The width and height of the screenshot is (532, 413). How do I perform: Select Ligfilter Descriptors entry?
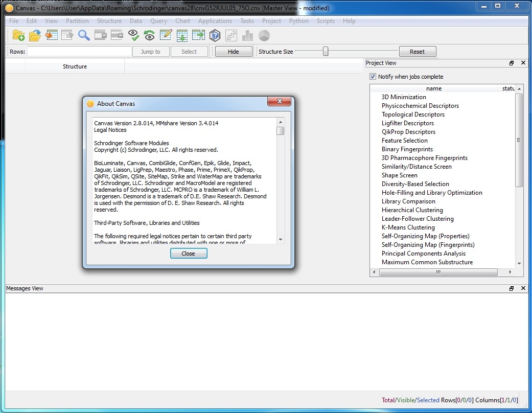tap(407, 123)
